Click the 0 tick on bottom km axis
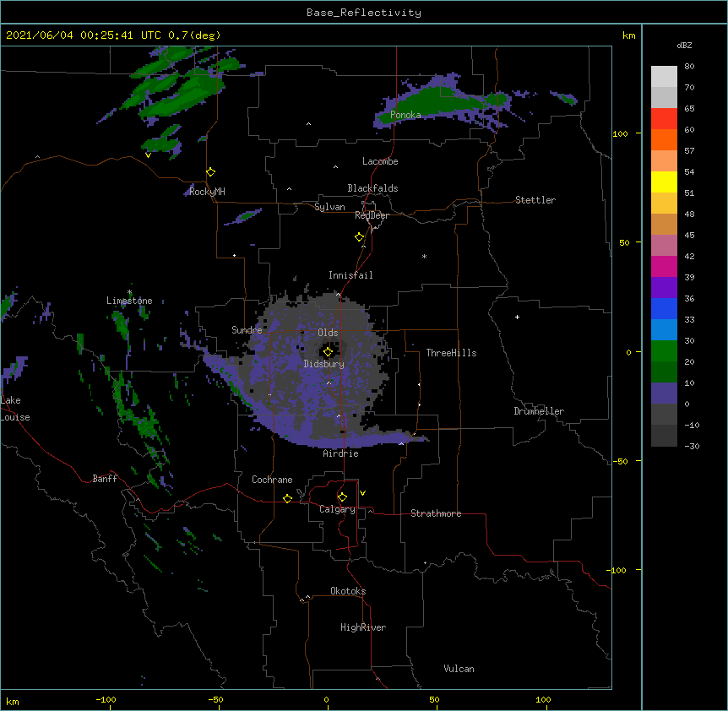The height and width of the screenshot is (711, 728). pos(326,699)
